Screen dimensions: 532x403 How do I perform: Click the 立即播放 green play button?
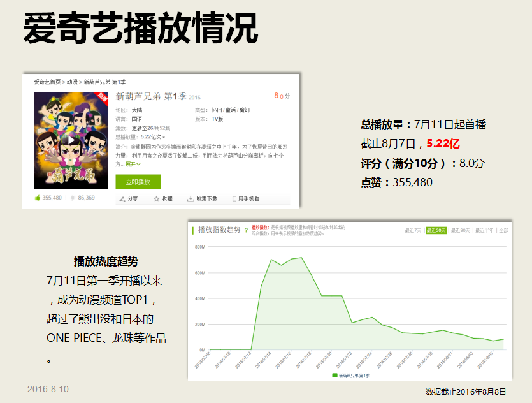point(138,182)
